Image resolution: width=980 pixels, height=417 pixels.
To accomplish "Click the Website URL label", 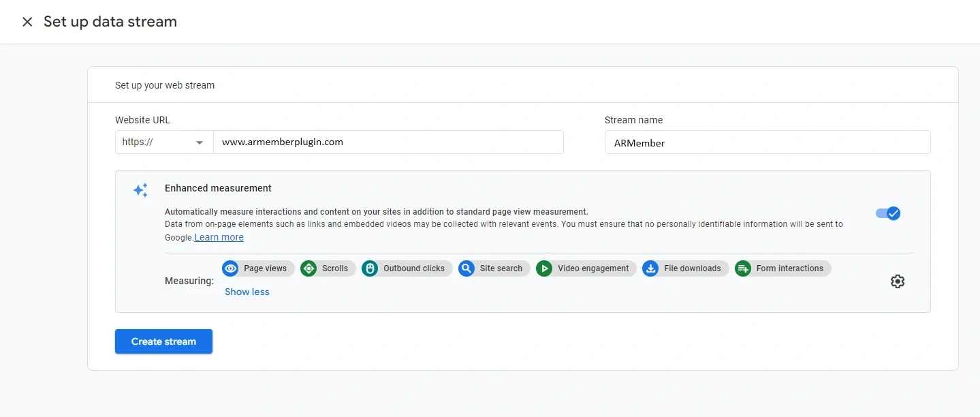I will pos(142,120).
